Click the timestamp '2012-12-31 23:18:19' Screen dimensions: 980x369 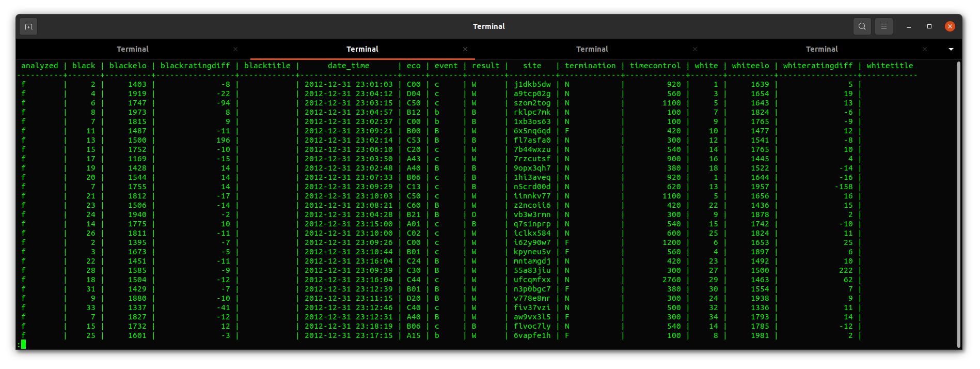(349, 326)
